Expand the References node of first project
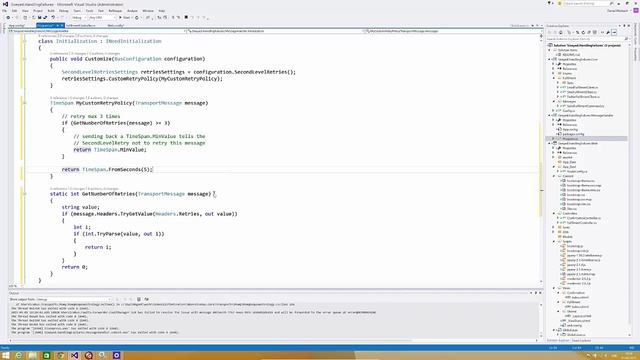640x360 pixels. coord(554,69)
